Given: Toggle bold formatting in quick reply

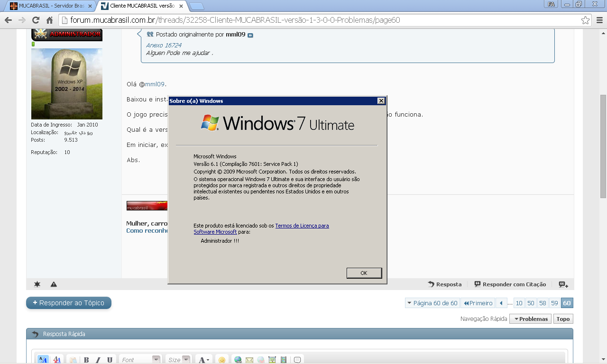Looking at the screenshot, I should (x=86, y=360).
